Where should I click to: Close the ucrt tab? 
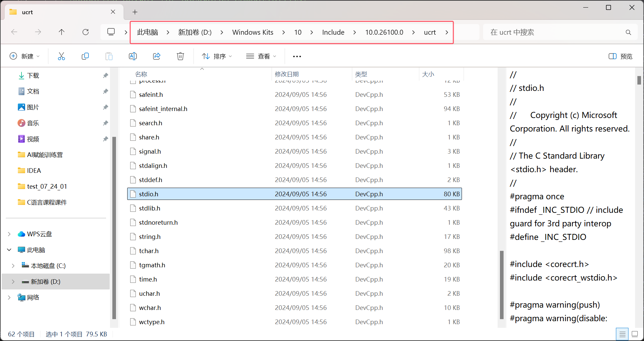coord(113,12)
